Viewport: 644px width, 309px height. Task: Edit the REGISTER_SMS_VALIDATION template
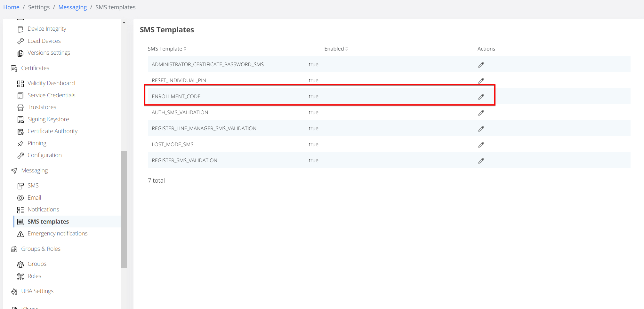[x=481, y=161]
